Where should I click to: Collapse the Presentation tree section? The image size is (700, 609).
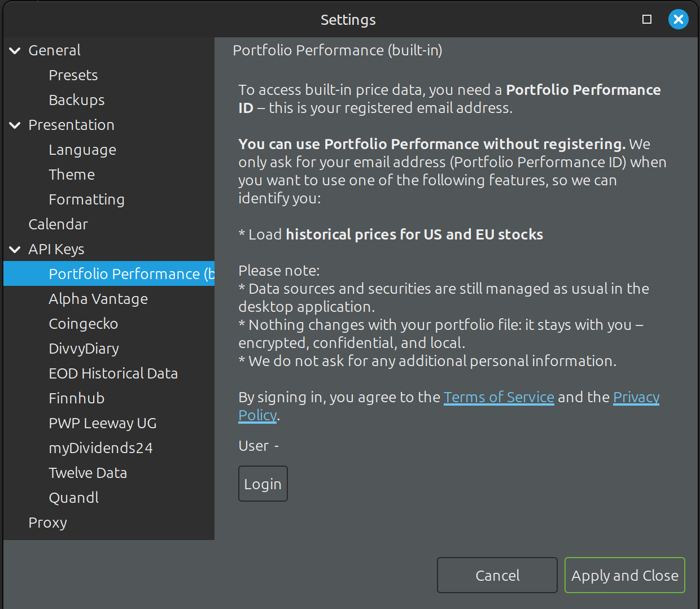[x=15, y=125]
